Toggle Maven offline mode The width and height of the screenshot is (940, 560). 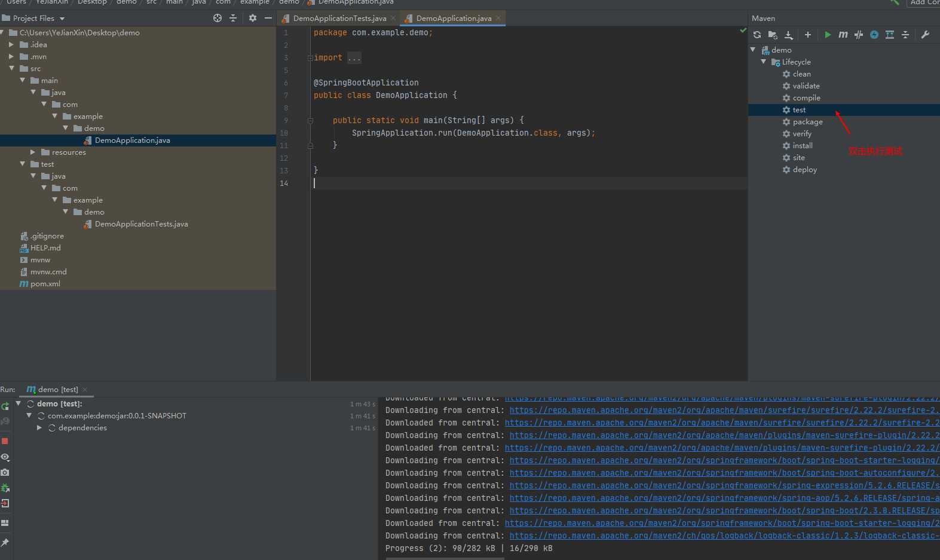click(x=859, y=35)
